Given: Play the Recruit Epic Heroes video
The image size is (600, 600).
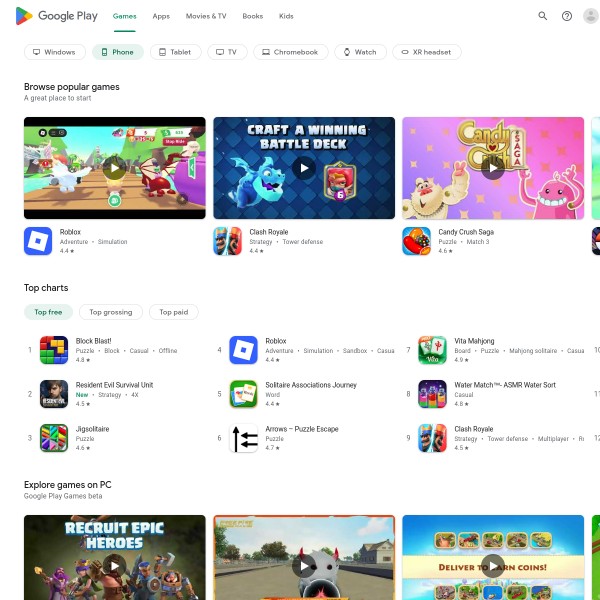Looking at the screenshot, I should pos(114,566).
